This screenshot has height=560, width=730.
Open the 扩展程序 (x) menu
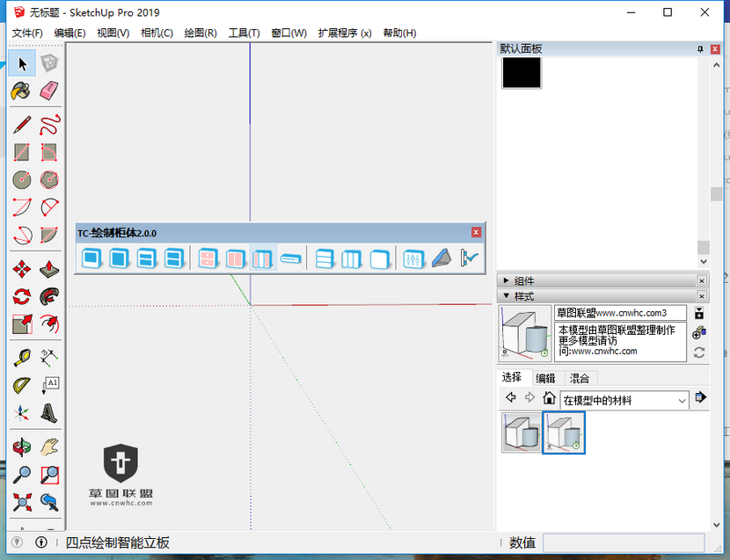coord(345,33)
